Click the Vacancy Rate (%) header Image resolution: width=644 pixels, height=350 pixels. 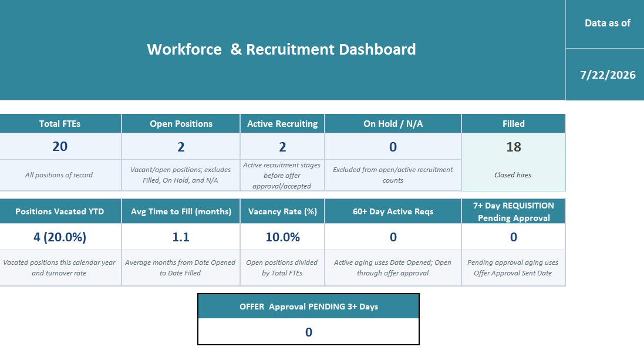282,211
